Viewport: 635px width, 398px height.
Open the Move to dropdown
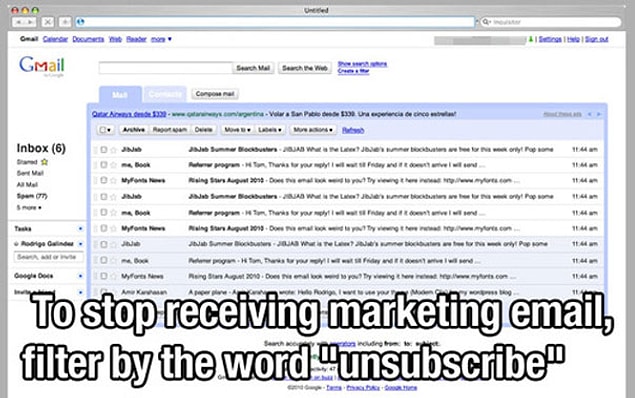pos(237,130)
